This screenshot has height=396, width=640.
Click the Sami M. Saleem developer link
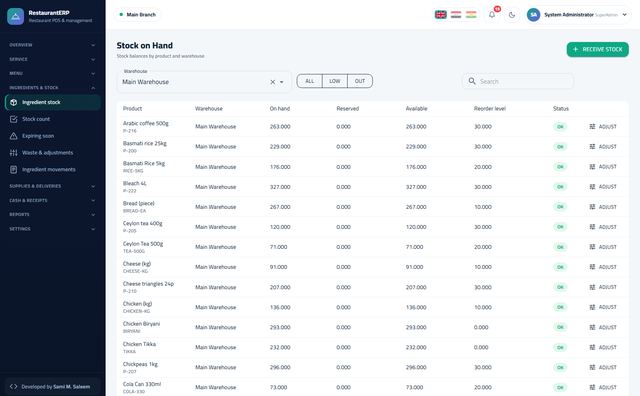[x=72, y=387]
